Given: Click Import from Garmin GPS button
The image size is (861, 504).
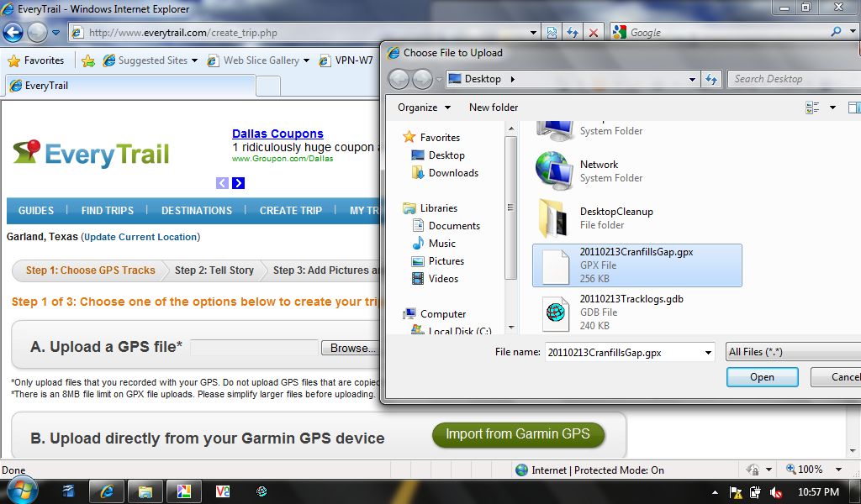Looking at the screenshot, I should 518,434.
